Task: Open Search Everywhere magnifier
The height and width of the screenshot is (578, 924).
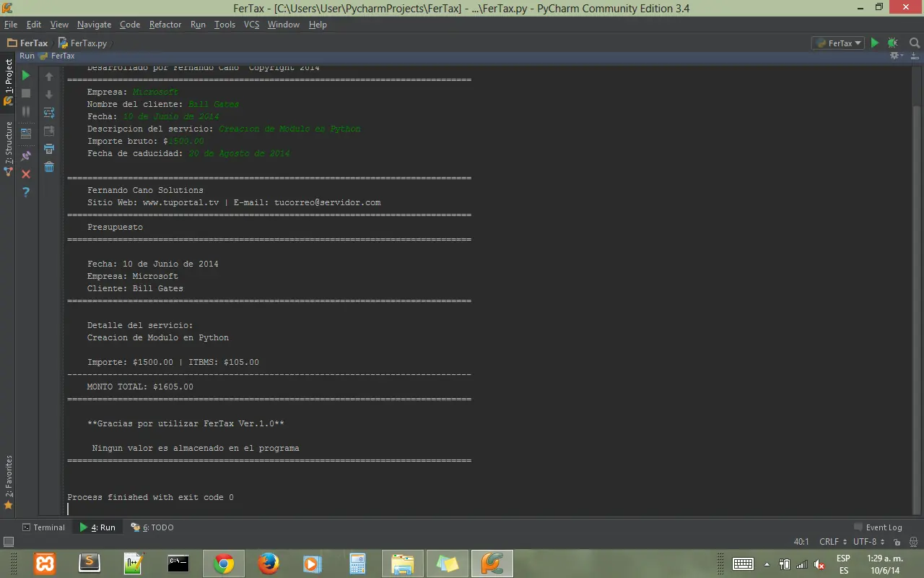Action: tap(915, 43)
